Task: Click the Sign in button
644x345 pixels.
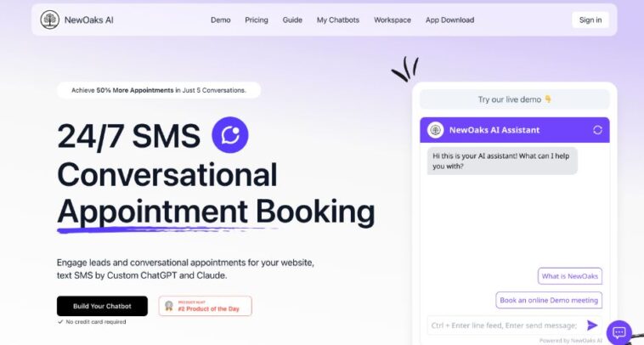Action: click(x=590, y=20)
